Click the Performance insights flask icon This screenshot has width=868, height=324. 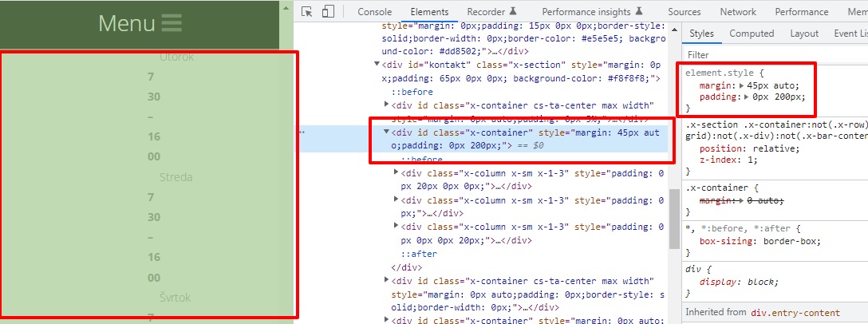(x=639, y=12)
